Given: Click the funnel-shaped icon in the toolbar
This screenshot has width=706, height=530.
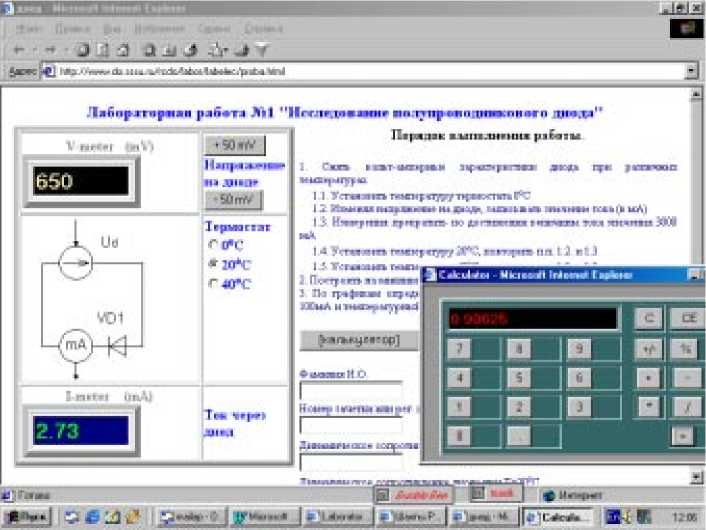Looking at the screenshot, I should point(262,50).
